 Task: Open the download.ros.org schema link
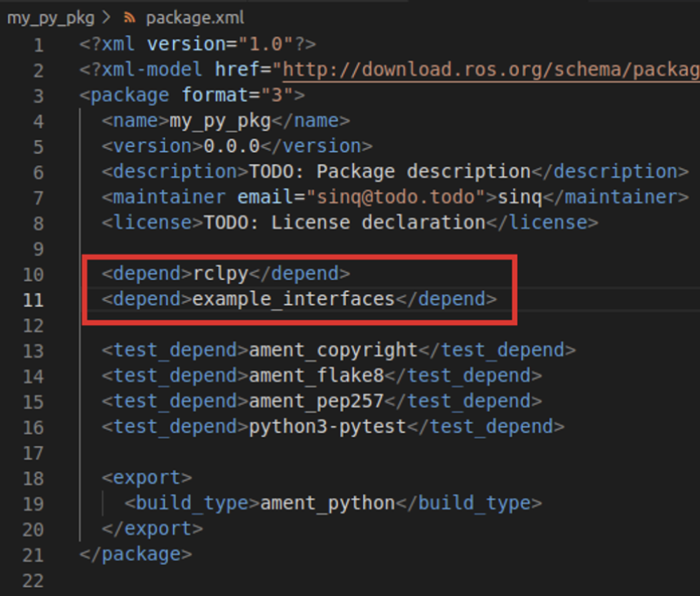click(x=491, y=69)
